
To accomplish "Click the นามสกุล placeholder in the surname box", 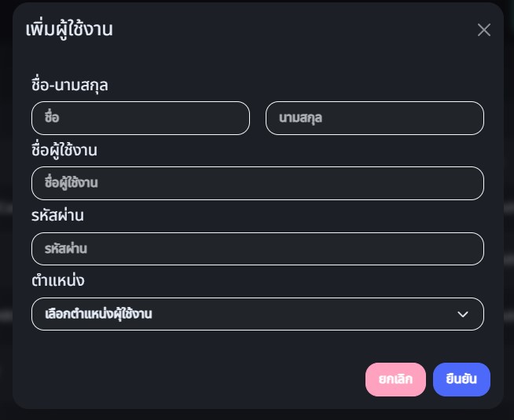I will point(301,119).
